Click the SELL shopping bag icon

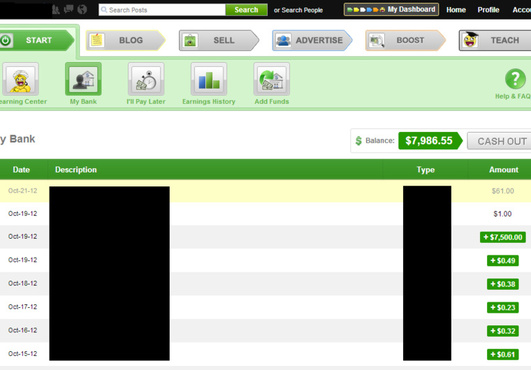pos(190,40)
